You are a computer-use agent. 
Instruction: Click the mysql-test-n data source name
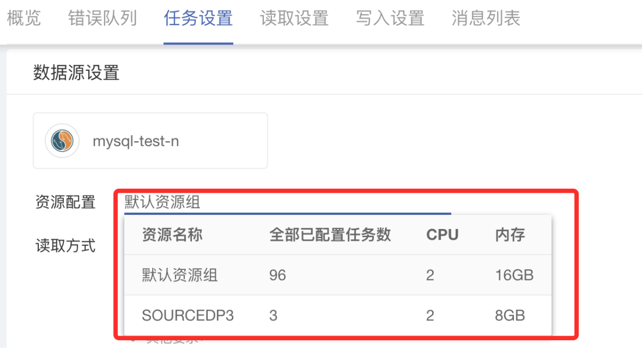coord(136,141)
